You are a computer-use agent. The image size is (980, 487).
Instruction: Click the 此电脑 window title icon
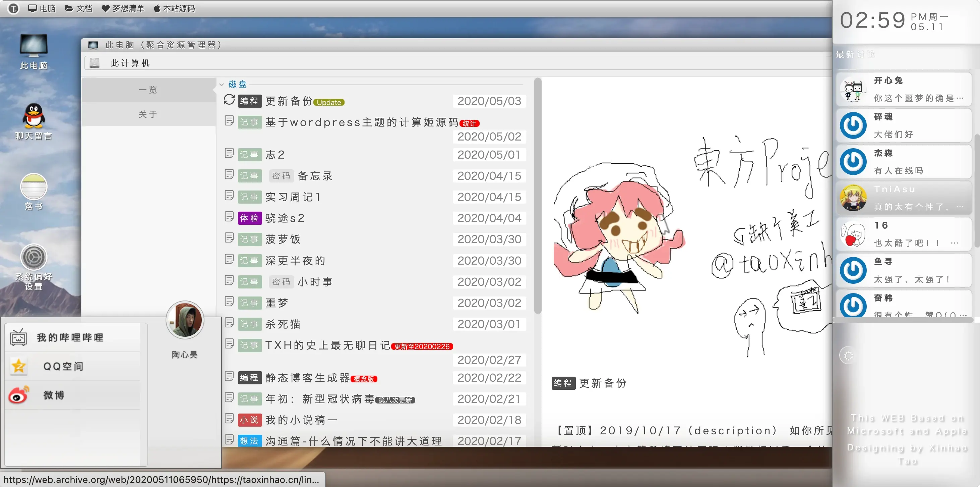[x=93, y=45]
